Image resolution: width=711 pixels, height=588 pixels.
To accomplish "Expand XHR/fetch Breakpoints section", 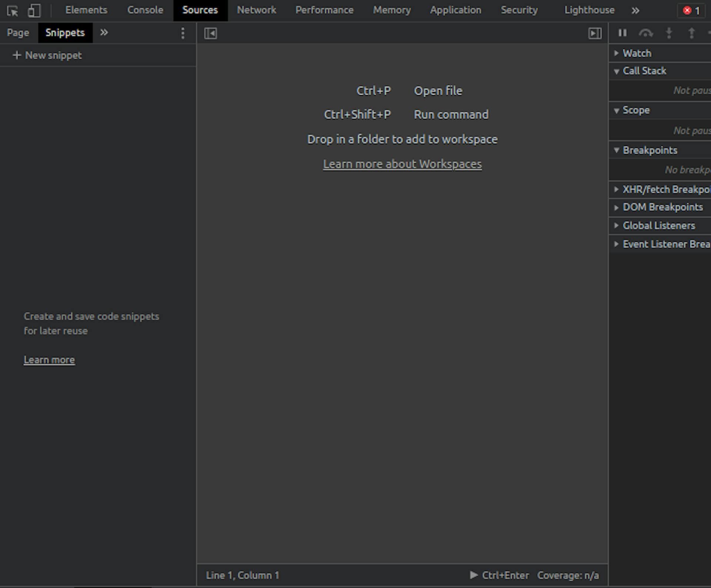I will [660, 190].
